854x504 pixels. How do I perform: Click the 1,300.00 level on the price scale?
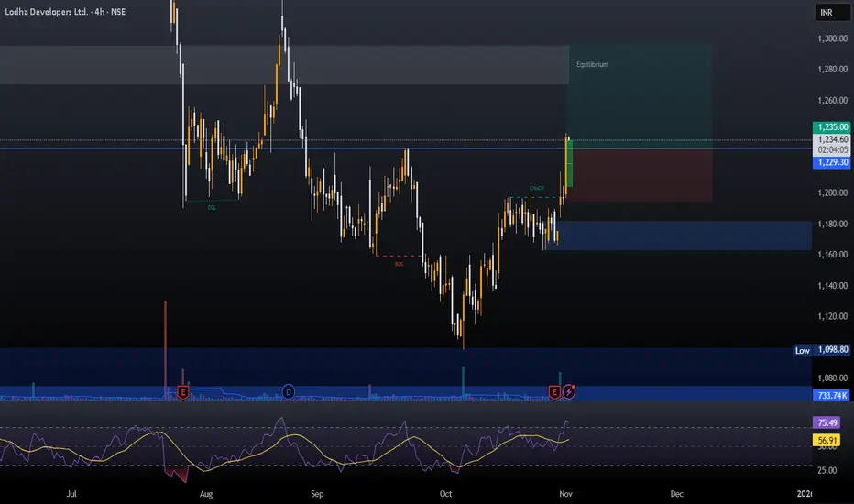click(832, 38)
